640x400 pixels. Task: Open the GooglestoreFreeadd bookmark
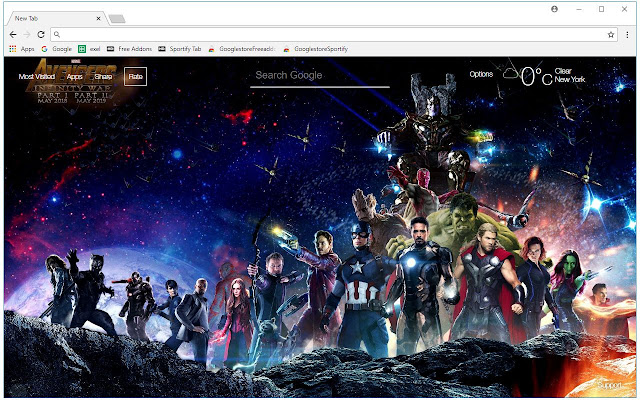242,49
